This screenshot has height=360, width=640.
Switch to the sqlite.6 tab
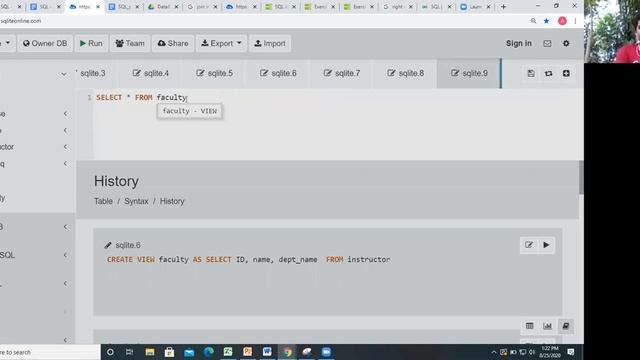pyautogui.click(x=278, y=73)
